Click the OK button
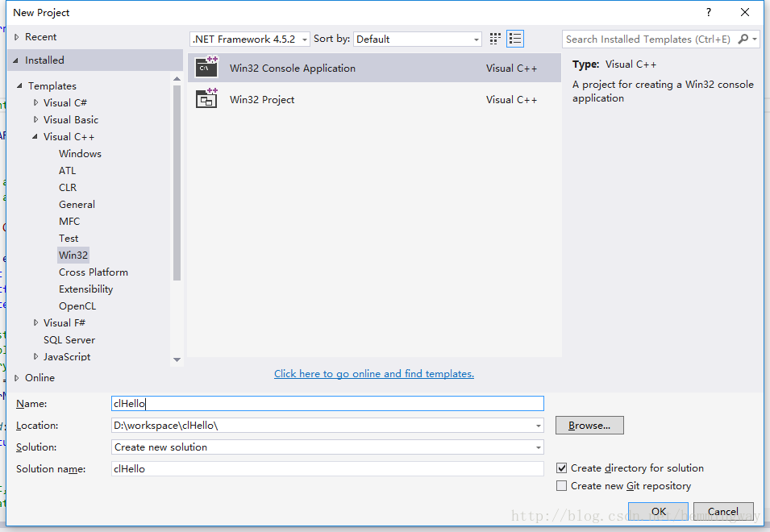 pos(658,511)
